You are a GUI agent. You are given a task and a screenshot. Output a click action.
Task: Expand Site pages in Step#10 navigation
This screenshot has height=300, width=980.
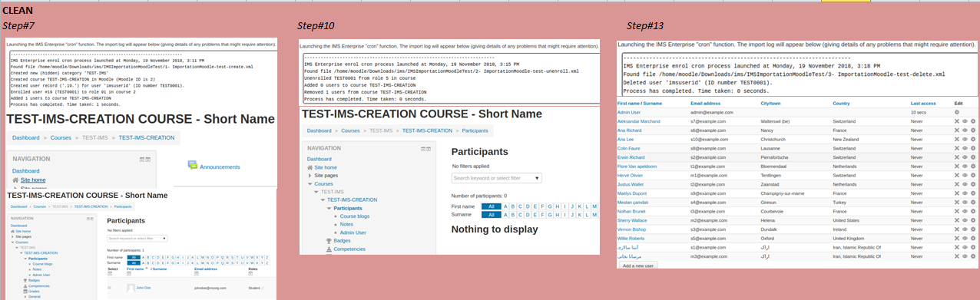tap(310, 176)
